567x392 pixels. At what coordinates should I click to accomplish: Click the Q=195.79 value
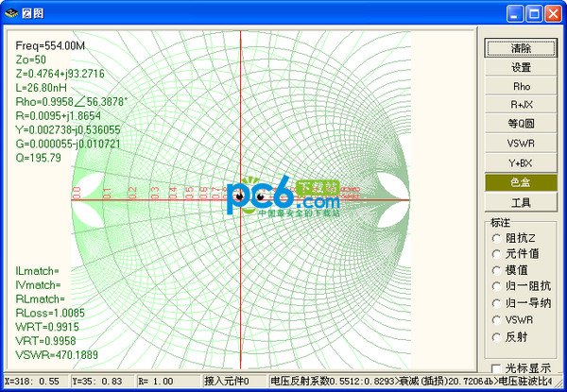[x=39, y=158]
